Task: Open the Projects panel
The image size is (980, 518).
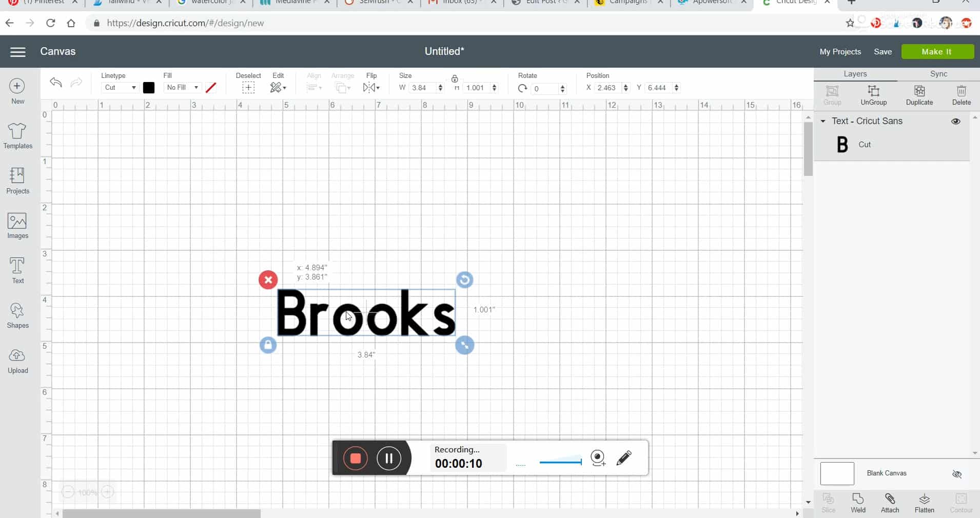Action: (17, 181)
